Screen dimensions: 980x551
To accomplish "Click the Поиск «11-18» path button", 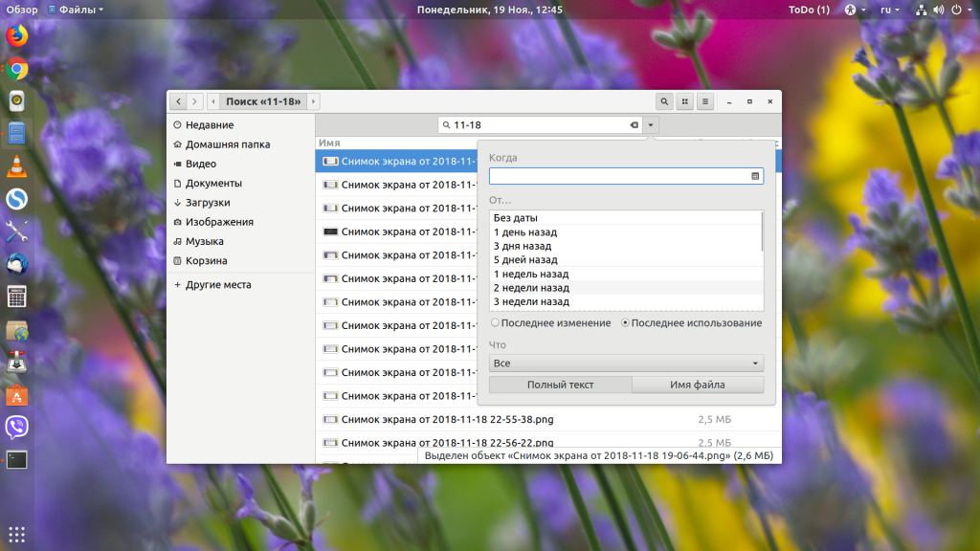I will [263, 101].
